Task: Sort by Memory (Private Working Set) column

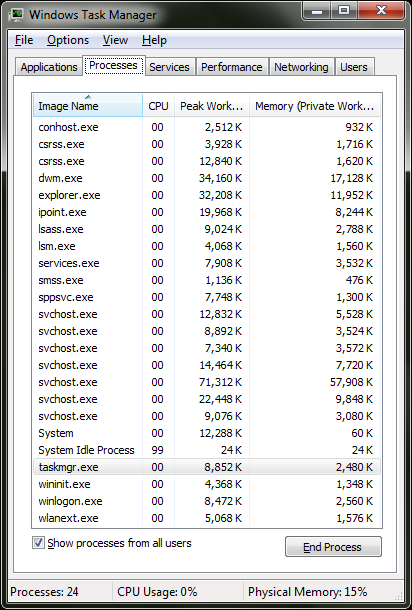Action: pos(315,105)
